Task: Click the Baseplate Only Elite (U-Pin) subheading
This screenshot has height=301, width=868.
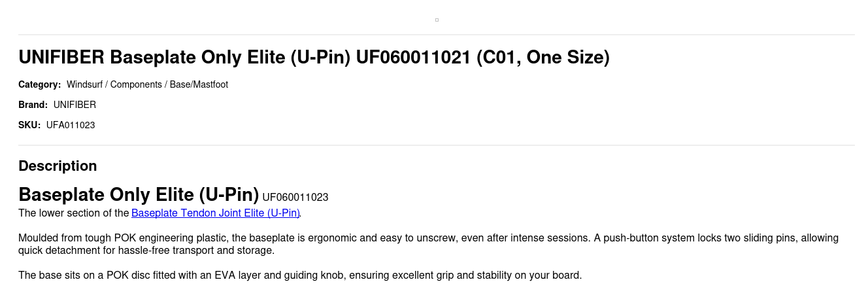Action: coord(139,195)
